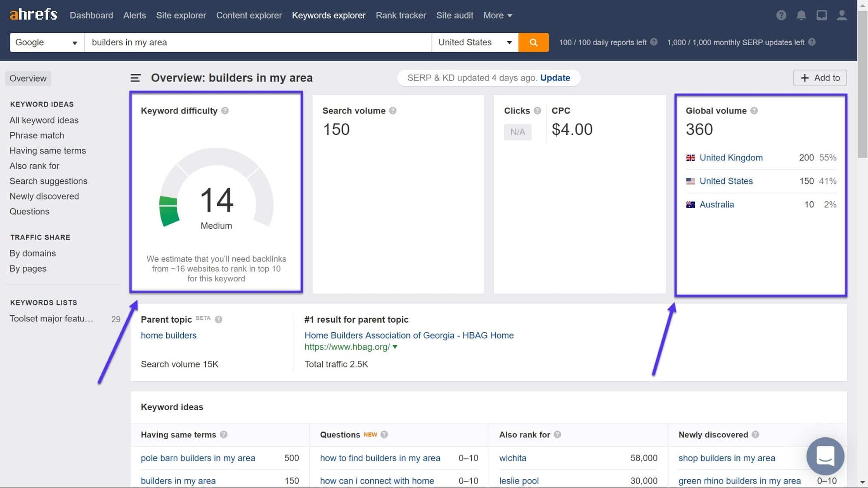Image resolution: width=868 pixels, height=488 pixels.
Task: Open the Google search engine selector
Action: [x=46, y=42]
